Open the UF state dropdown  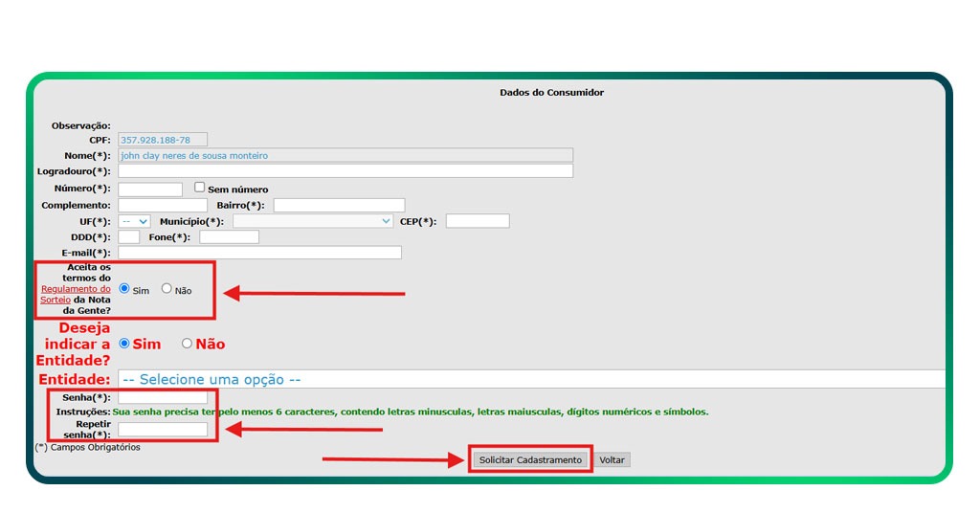(x=135, y=221)
